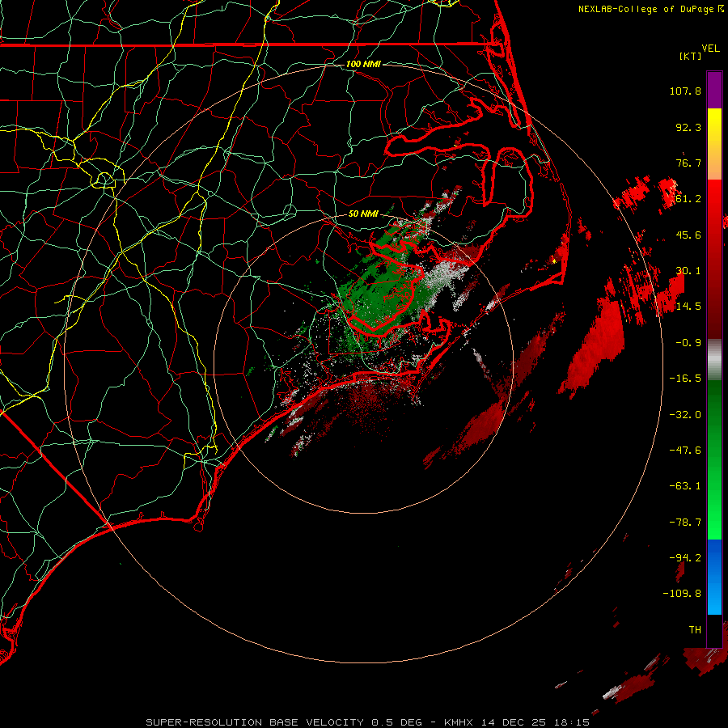This screenshot has width=728, height=728.
Task: Click the TH label on color scale
Action: click(695, 630)
